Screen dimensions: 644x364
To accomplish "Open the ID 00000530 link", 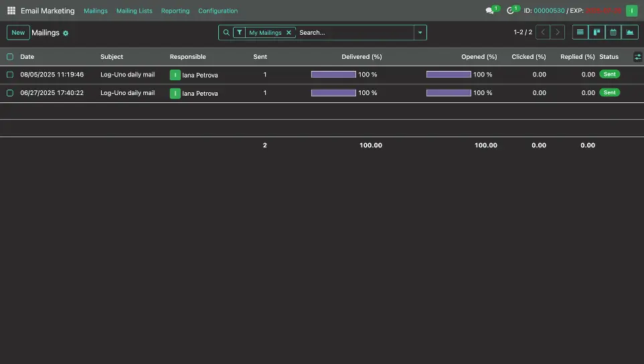I will [x=549, y=11].
